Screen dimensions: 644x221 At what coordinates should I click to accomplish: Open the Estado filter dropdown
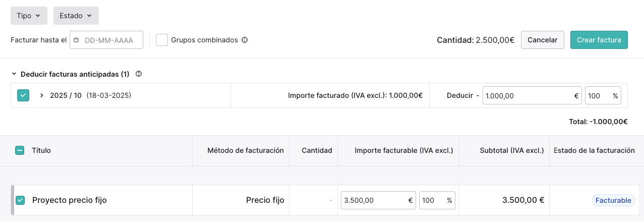[76, 16]
